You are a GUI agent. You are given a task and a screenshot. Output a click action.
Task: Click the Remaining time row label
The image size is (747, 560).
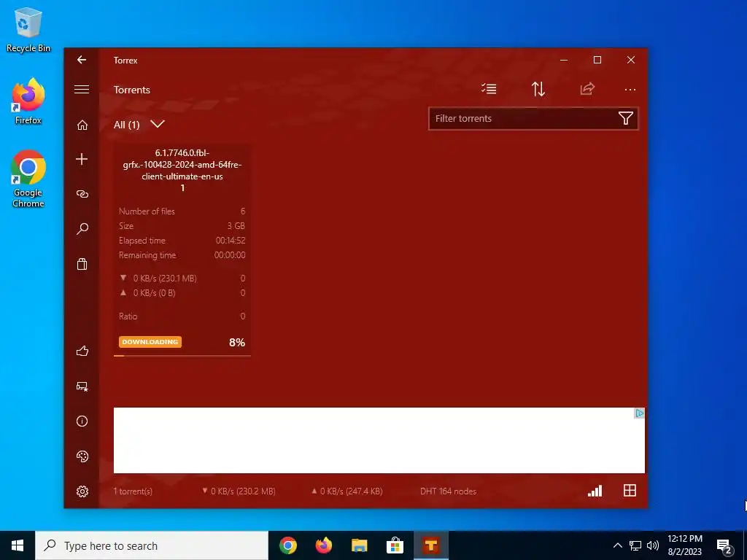click(147, 255)
